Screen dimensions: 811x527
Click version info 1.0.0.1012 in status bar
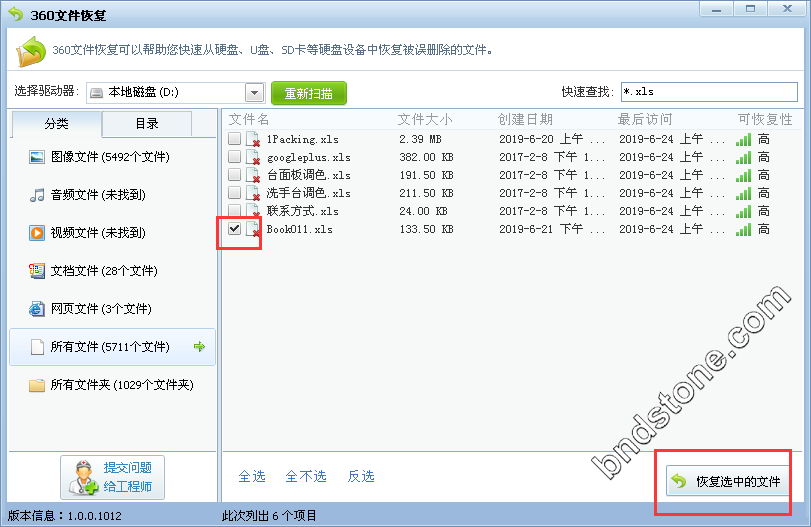coord(65,516)
